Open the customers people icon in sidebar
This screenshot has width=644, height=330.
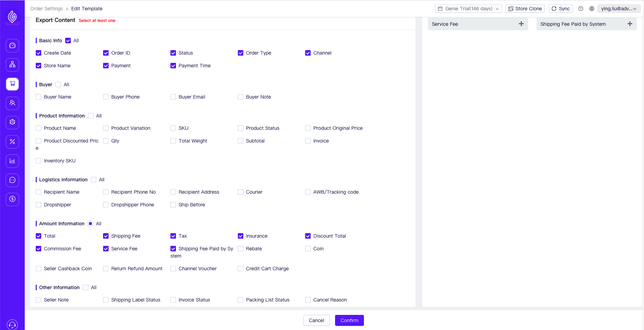coord(12,103)
